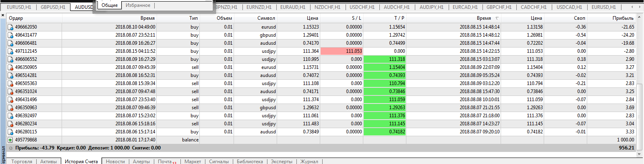The height and width of the screenshot is (164, 644).
Task: Switch to the Эксперты tab
Action: point(282,161)
